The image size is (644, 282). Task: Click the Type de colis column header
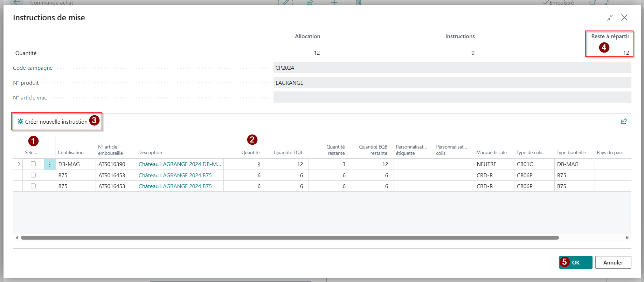530,152
